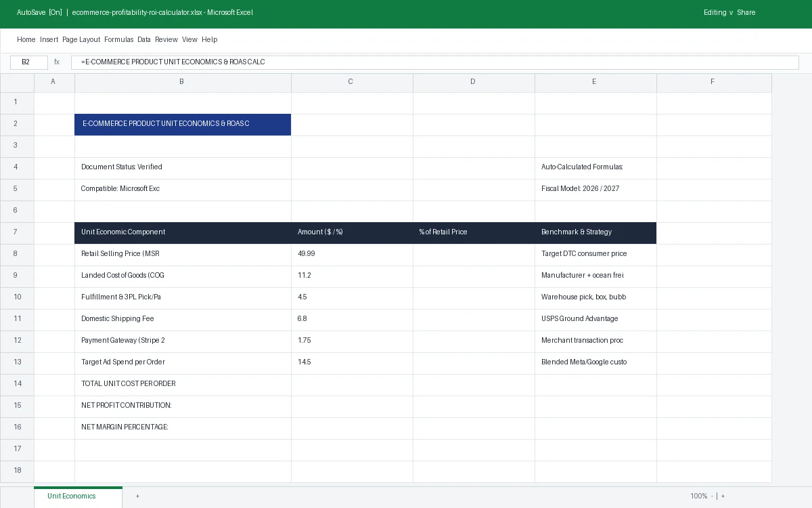Select the 'Payment Gateway (Stripe 2' cell
The image size is (812, 508).
(183, 341)
